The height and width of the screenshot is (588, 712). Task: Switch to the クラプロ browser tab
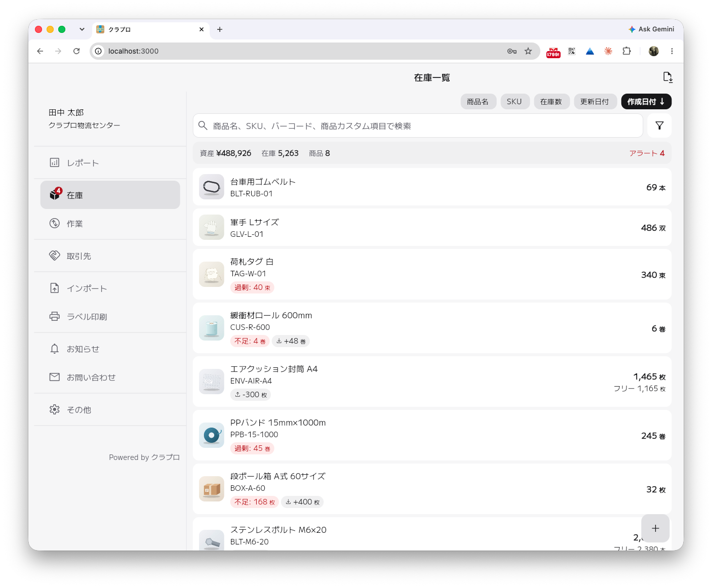click(150, 29)
